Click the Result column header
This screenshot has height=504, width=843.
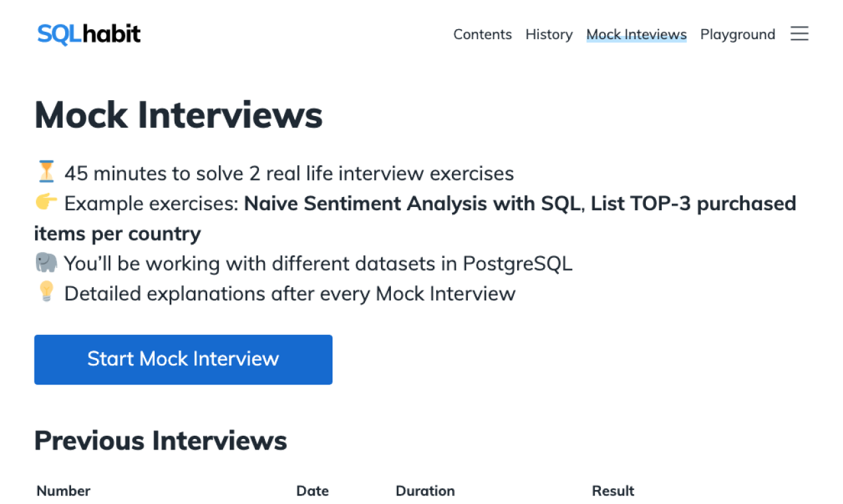click(613, 491)
